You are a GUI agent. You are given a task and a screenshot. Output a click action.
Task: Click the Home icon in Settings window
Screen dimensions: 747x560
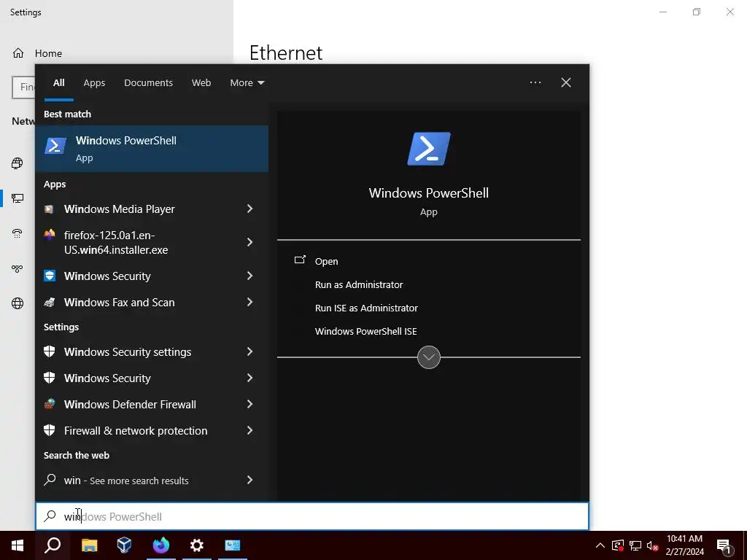pyautogui.click(x=18, y=52)
